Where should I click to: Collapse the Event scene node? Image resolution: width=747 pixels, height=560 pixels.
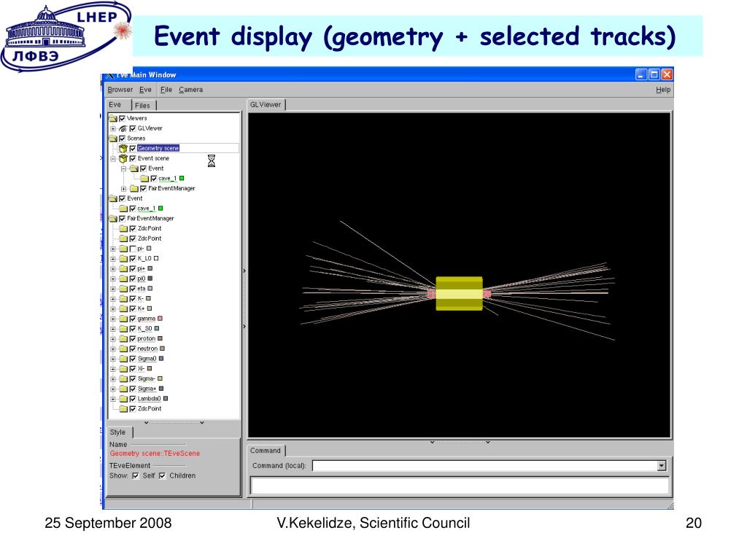pyautogui.click(x=113, y=158)
